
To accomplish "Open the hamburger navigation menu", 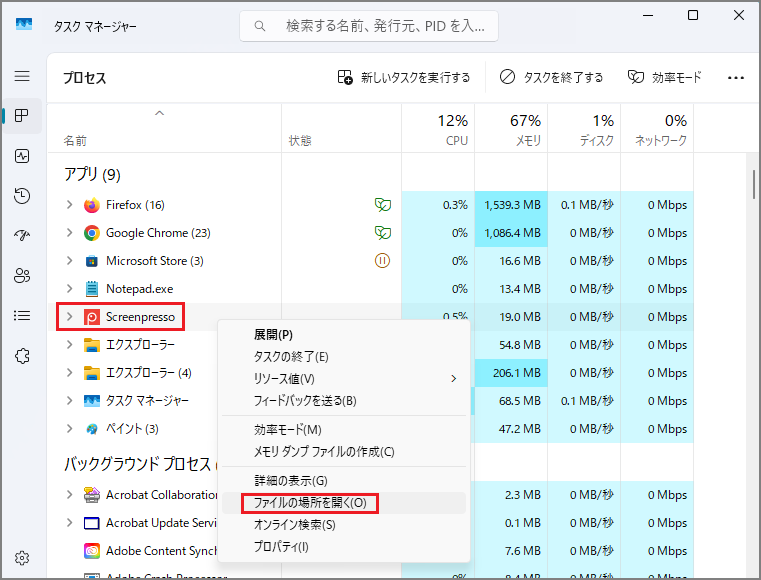I will point(22,76).
